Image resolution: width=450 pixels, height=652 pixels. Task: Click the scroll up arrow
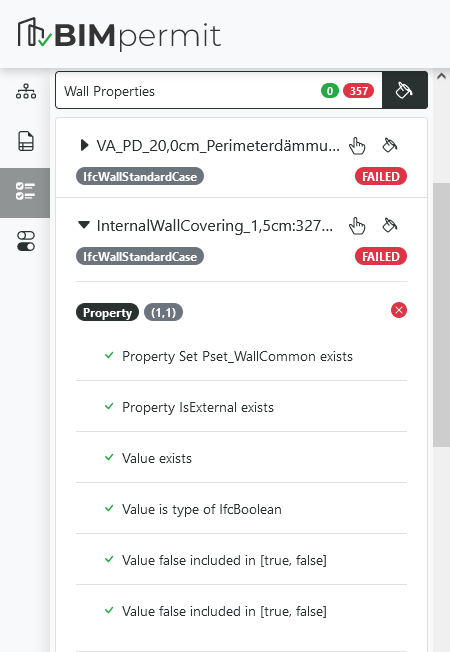pyautogui.click(x=441, y=76)
